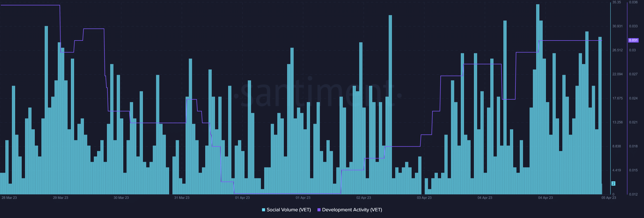Viewport: 644px width, 218px height.
Task: Click the 4.419 social volume axis value
Action: coord(617,170)
